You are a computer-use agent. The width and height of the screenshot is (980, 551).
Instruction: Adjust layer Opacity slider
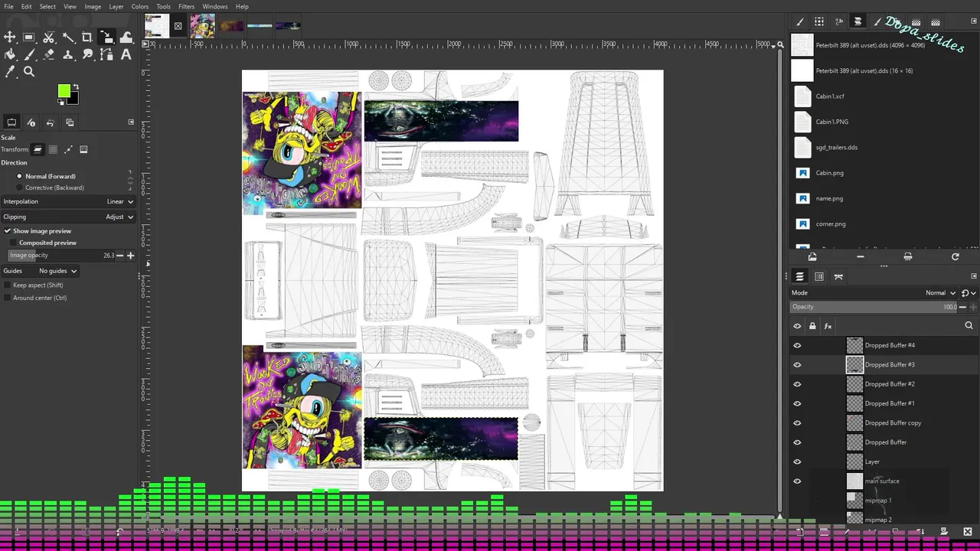[x=874, y=307]
